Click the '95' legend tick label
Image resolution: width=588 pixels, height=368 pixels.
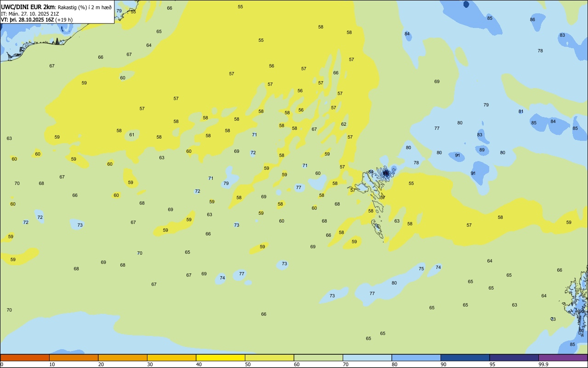coord(492,364)
